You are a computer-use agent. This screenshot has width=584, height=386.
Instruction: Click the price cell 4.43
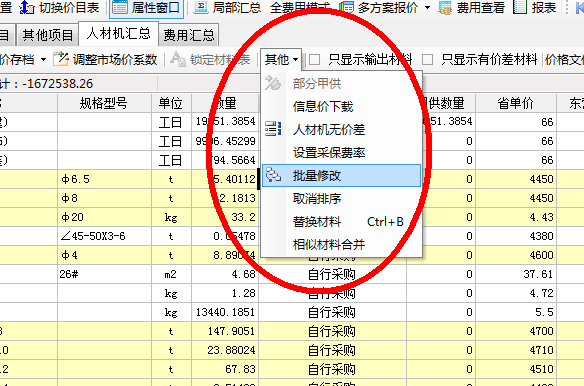[516, 217]
